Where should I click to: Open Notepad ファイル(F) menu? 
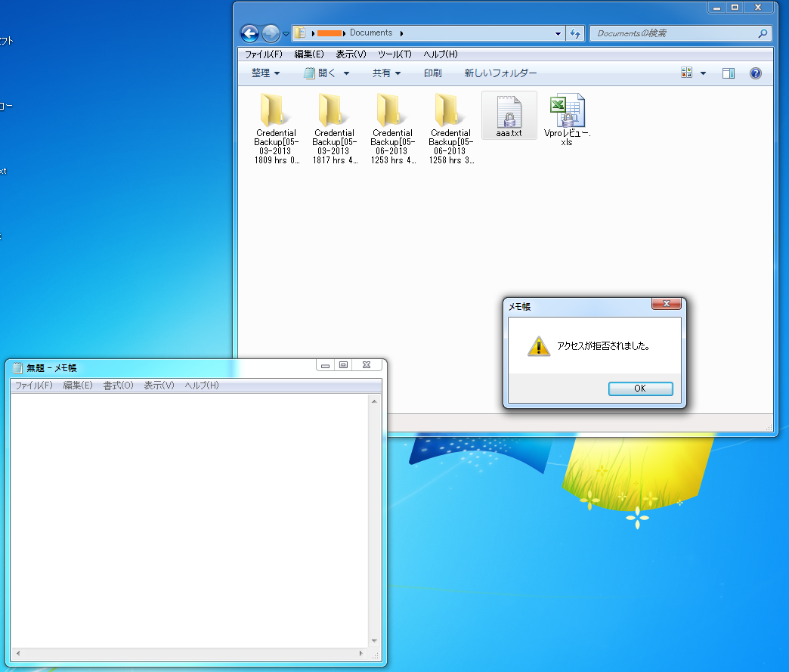pyautogui.click(x=34, y=386)
